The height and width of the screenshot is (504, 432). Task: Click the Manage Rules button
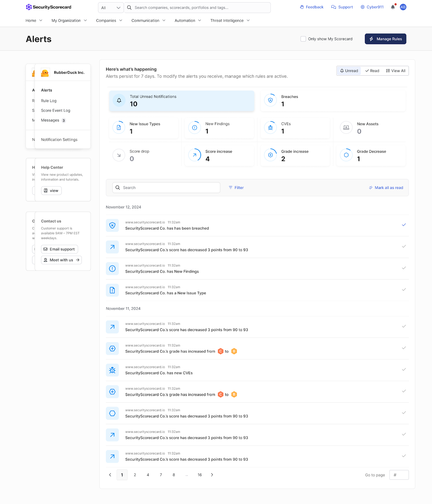pos(385,39)
